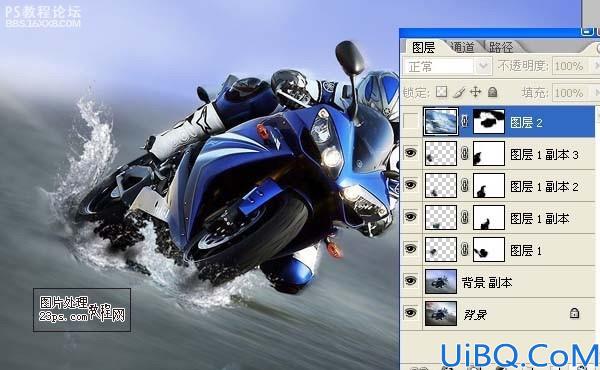This screenshot has height=370, width=600.
Task: Click link icon on 图层 2
Action: point(465,122)
